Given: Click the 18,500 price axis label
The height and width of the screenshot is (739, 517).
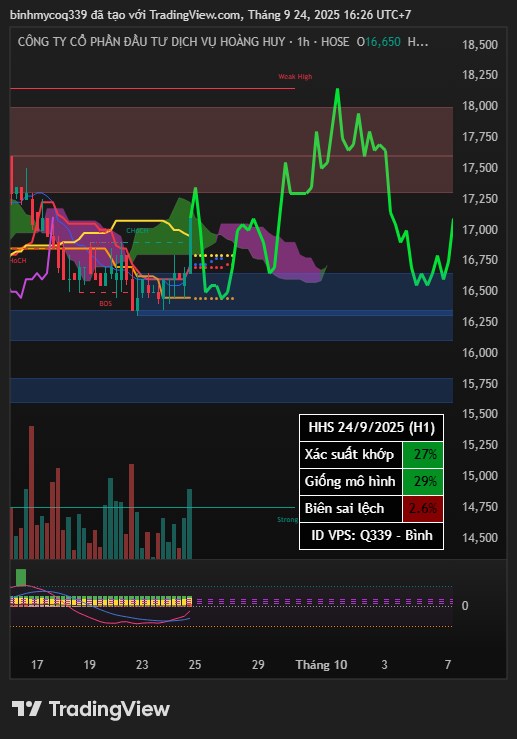Looking at the screenshot, I should (480, 45).
